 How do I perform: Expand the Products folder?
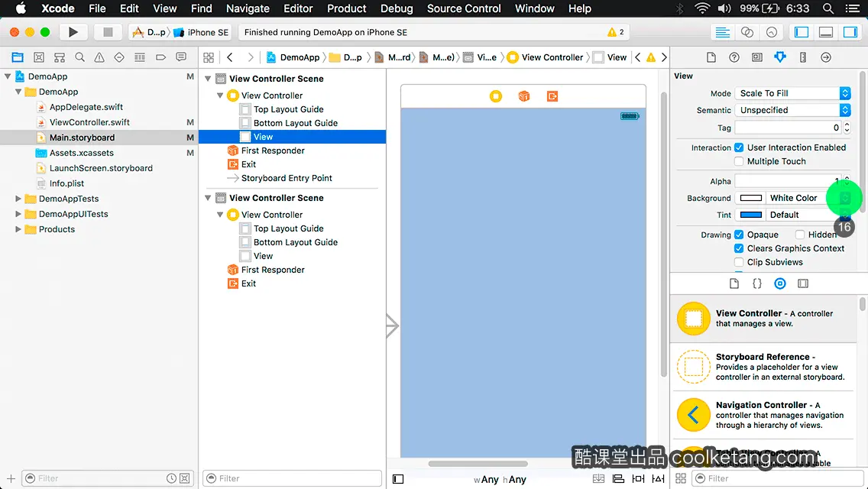pos(18,228)
